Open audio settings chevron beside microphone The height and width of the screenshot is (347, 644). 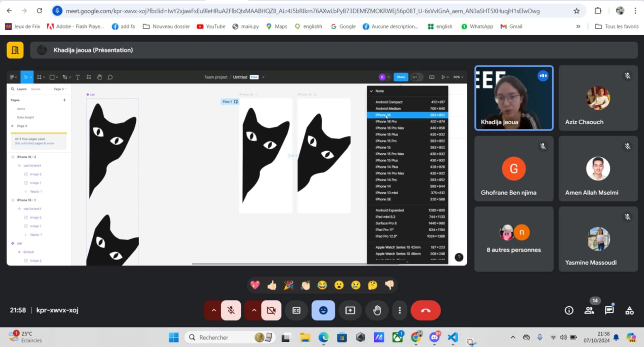point(214,310)
